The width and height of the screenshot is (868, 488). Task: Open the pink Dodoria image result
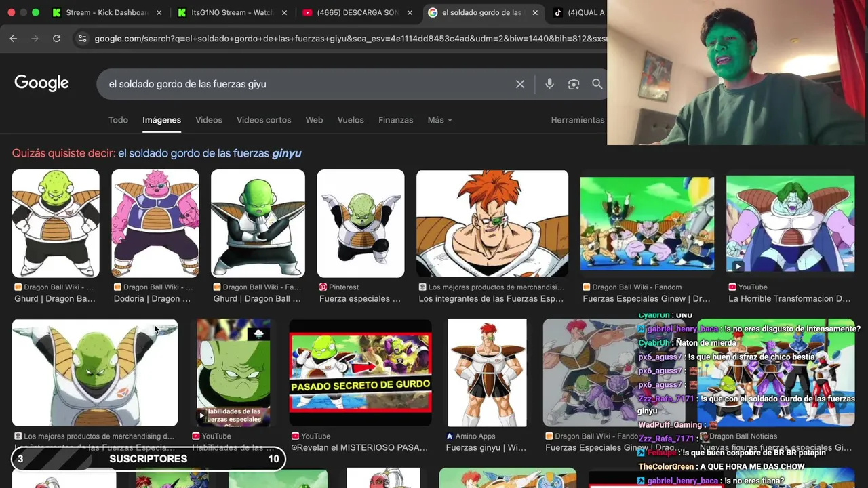155,224
